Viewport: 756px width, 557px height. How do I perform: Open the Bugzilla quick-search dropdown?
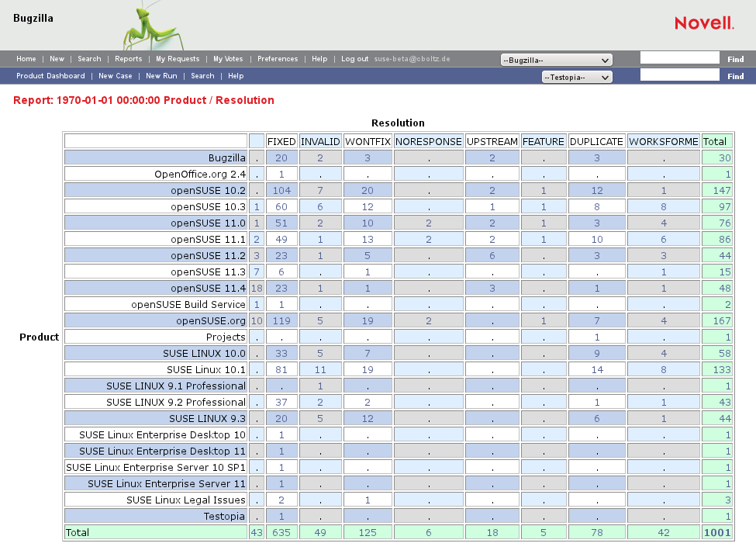tap(556, 60)
